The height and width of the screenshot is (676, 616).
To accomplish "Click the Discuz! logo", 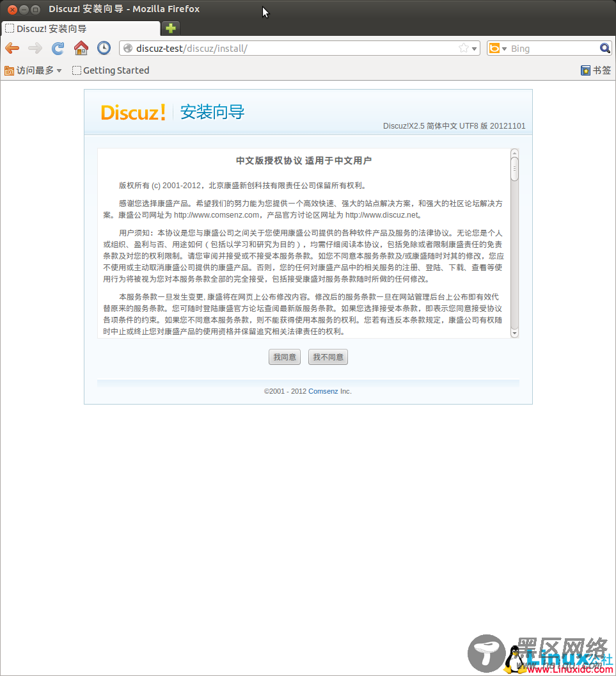I will (133, 113).
